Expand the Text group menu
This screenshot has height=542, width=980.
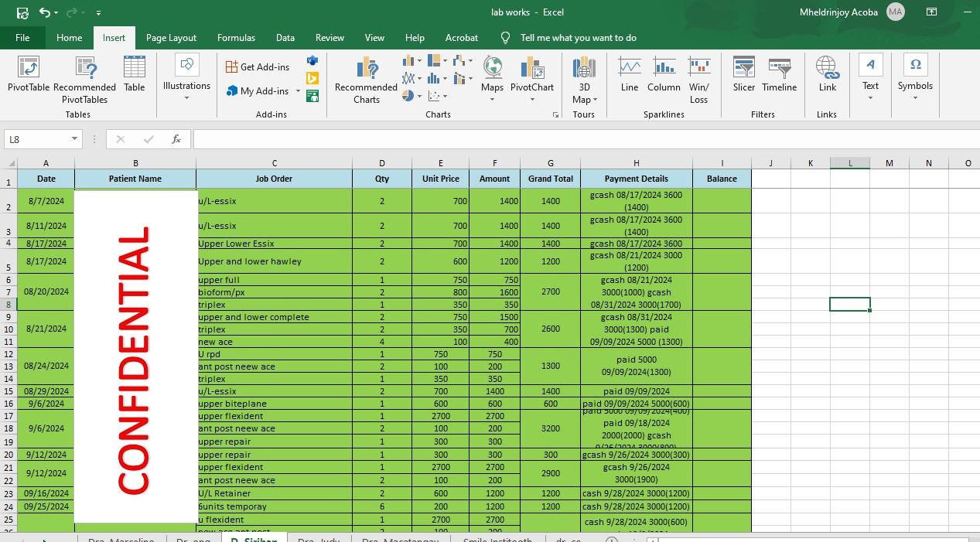(x=871, y=77)
